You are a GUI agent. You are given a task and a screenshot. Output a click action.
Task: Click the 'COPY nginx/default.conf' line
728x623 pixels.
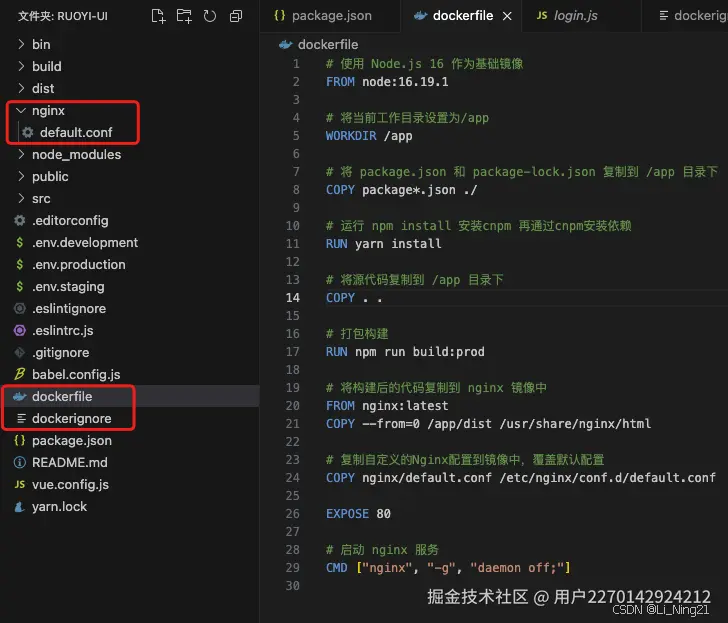tap(521, 478)
